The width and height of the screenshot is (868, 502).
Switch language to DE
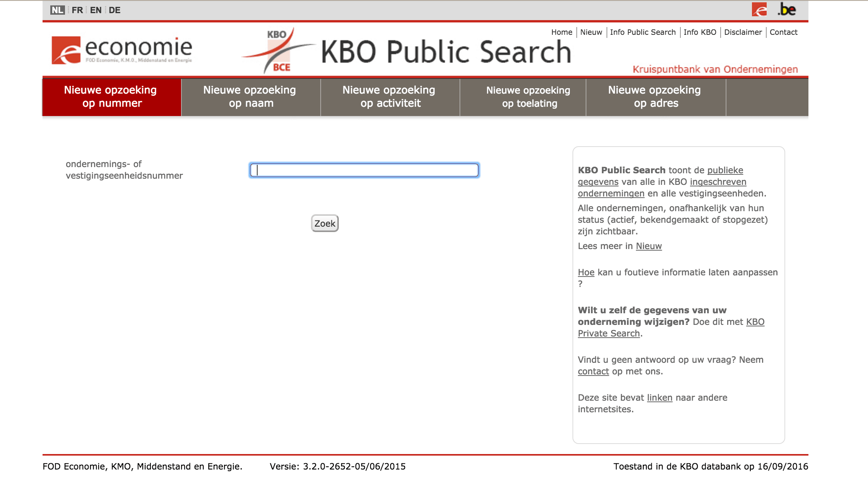click(x=114, y=10)
